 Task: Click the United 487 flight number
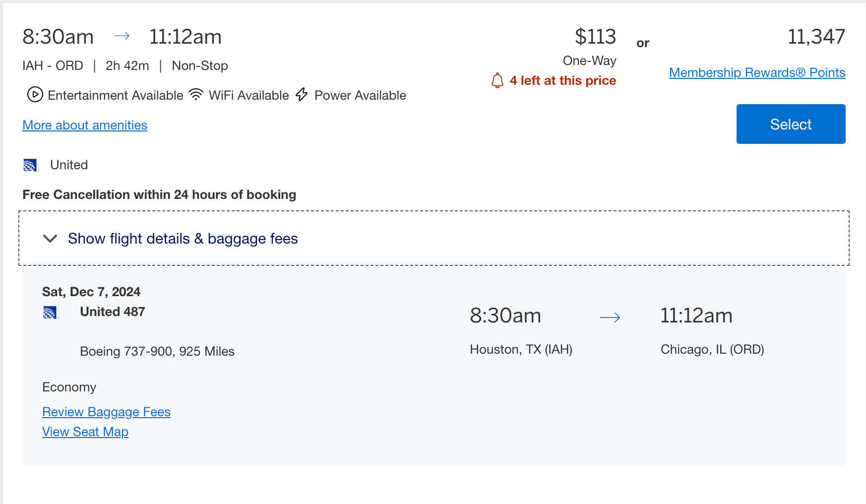tap(113, 312)
